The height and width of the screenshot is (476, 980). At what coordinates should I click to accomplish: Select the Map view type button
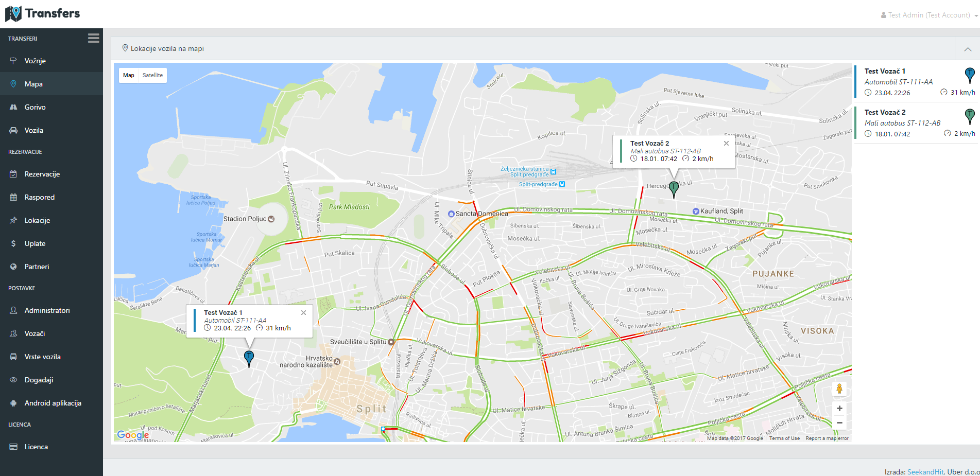(129, 75)
